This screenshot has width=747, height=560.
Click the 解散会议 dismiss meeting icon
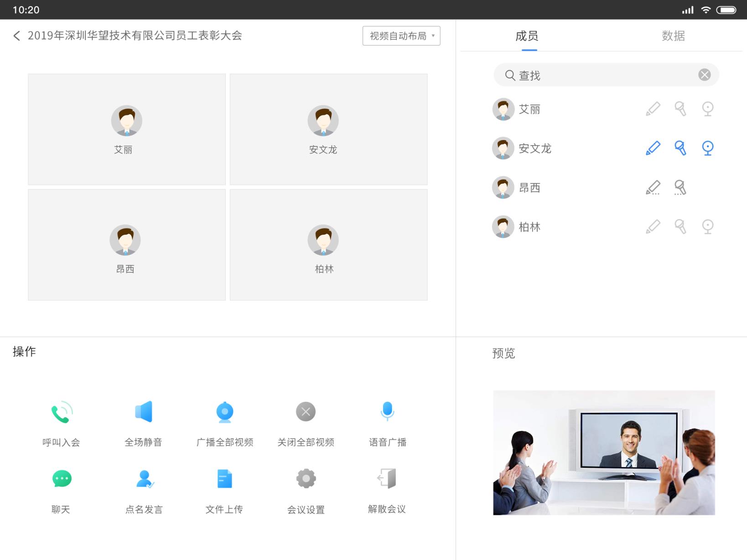pyautogui.click(x=386, y=479)
